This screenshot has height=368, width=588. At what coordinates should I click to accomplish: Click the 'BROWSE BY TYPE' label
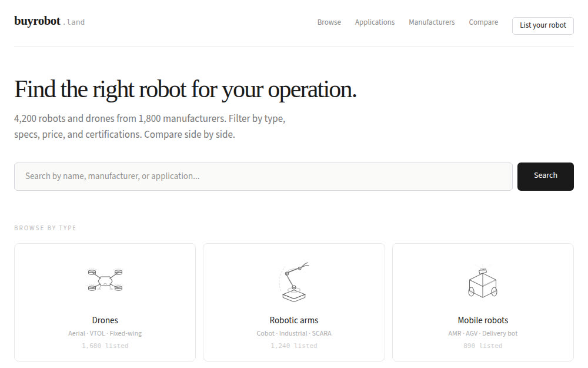(x=45, y=228)
